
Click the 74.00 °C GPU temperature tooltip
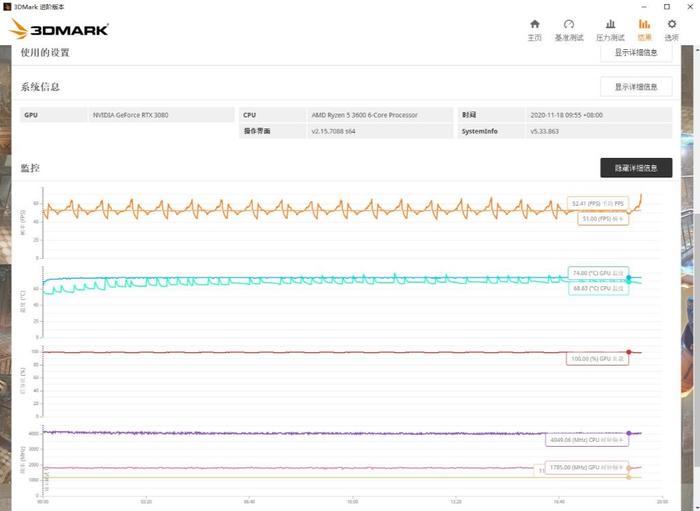[x=598, y=273]
